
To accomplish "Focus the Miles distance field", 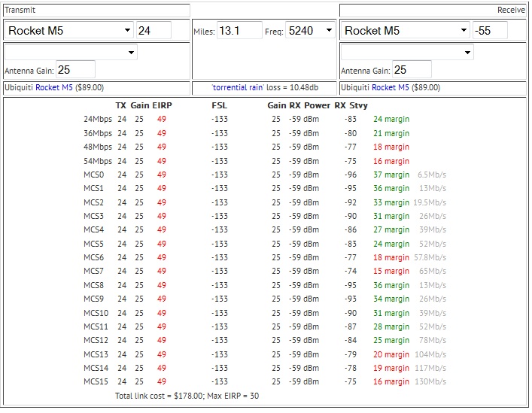I will click(239, 31).
